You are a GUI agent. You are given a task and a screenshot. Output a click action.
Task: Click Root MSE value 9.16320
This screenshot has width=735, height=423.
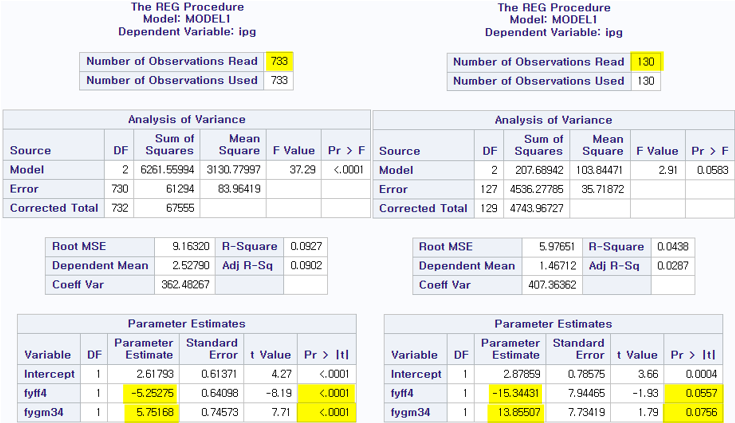[191, 246]
